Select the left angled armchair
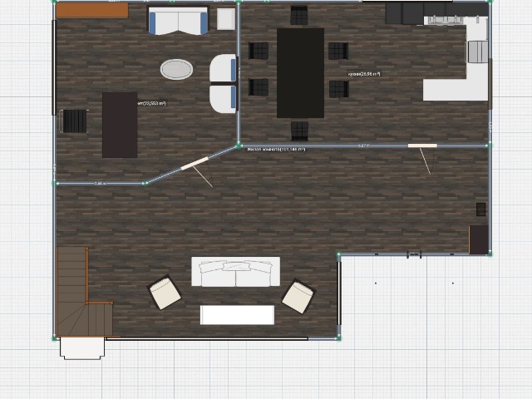Screen dimensions: 532x399 [165, 293]
